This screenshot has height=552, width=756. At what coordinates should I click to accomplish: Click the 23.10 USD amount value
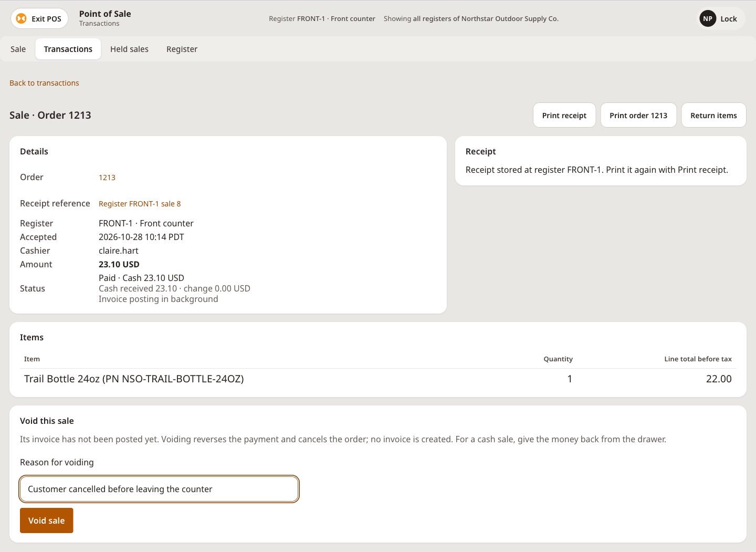[x=119, y=264]
